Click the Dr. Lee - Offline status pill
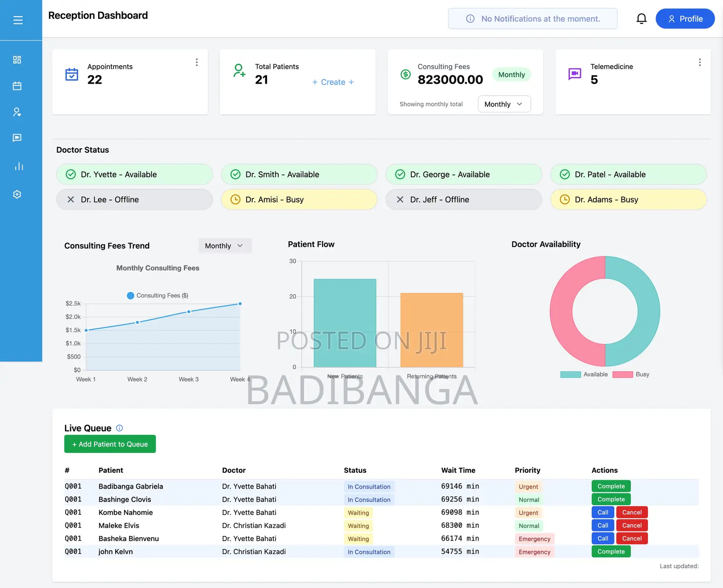Viewport: 723px width, 588px height. click(x=134, y=199)
